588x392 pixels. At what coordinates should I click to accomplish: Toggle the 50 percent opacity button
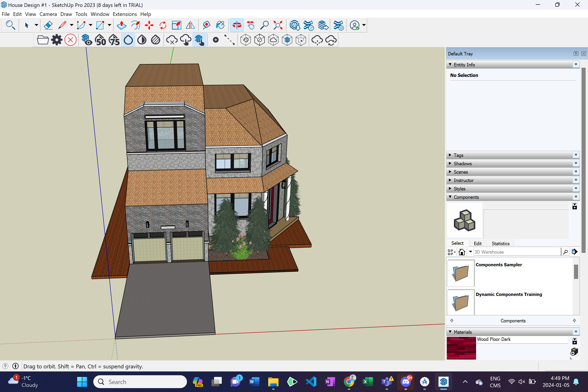[101, 40]
